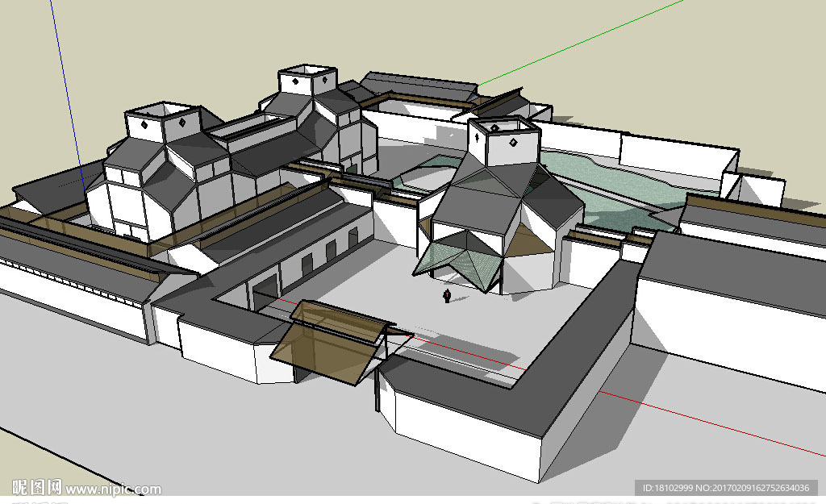826x504 pixels.
Task: Select the human scale figure in the courtyard
Action: [x=447, y=296]
